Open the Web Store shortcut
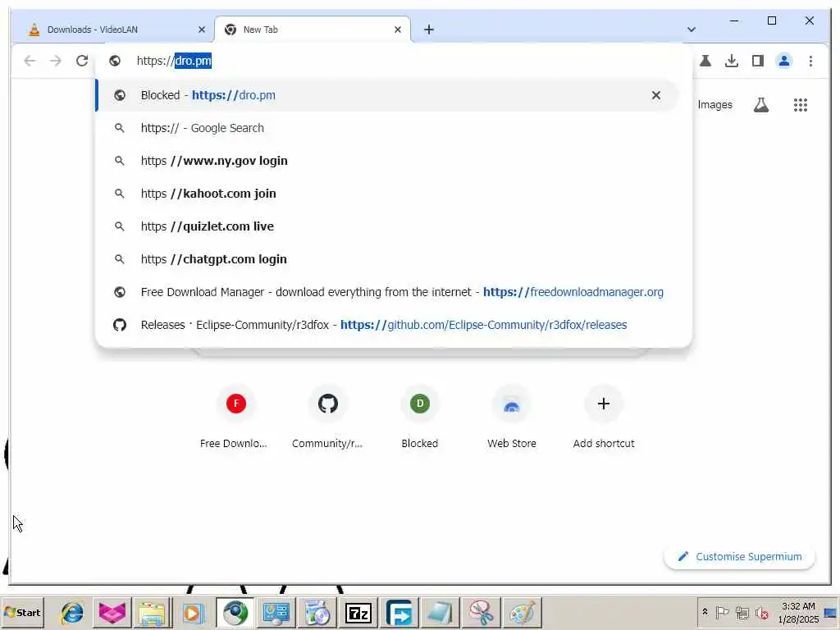The width and height of the screenshot is (840, 630). pos(512,418)
